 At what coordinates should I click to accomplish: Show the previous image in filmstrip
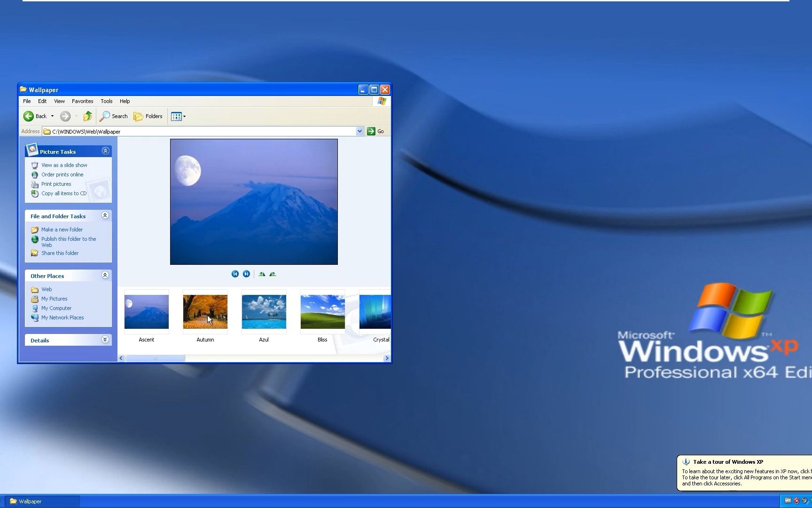[235, 274]
